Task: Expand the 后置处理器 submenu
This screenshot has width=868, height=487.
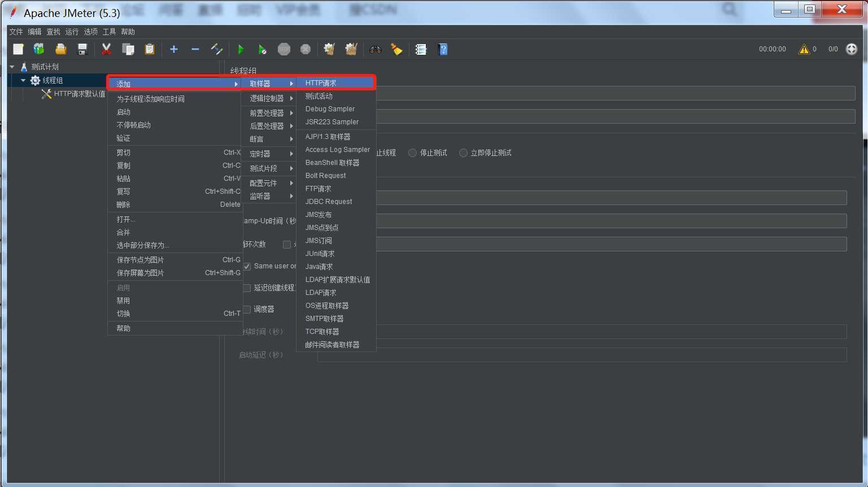Action: (x=269, y=126)
